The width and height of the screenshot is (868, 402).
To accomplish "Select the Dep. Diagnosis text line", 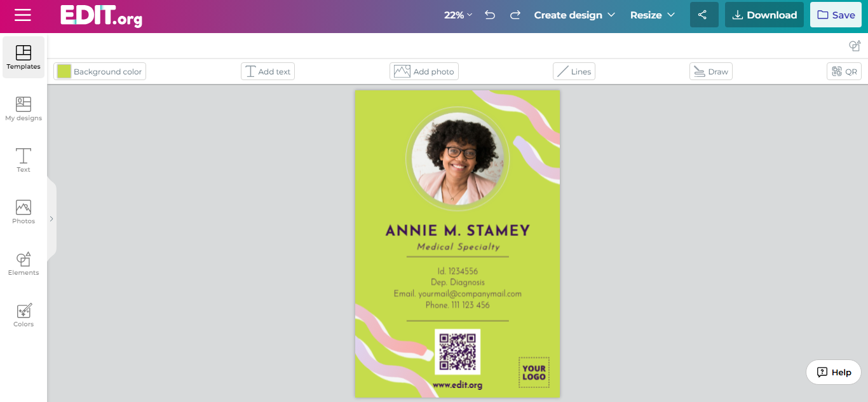I will [458, 282].
